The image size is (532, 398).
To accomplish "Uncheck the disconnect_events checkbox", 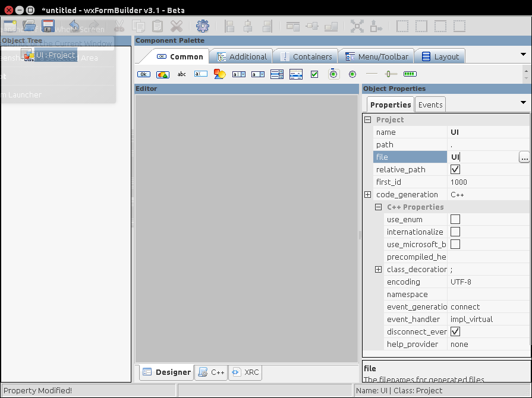I will pos(455,331).
